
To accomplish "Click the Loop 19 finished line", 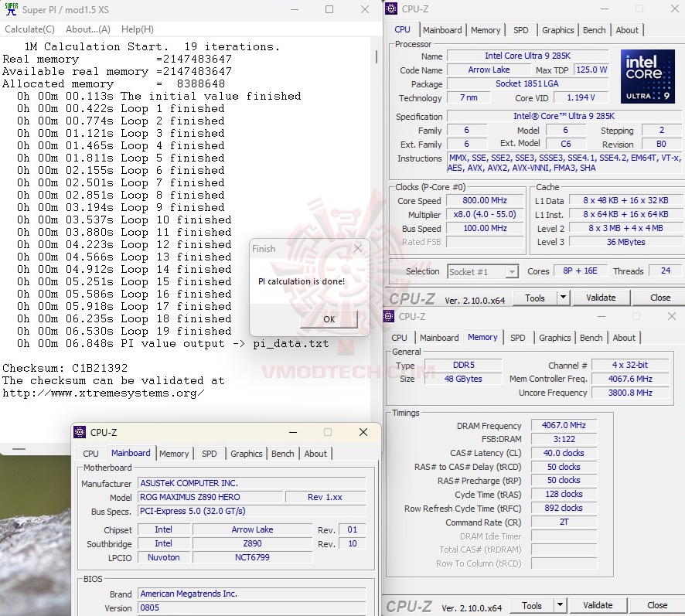I will tap(124, 331).
